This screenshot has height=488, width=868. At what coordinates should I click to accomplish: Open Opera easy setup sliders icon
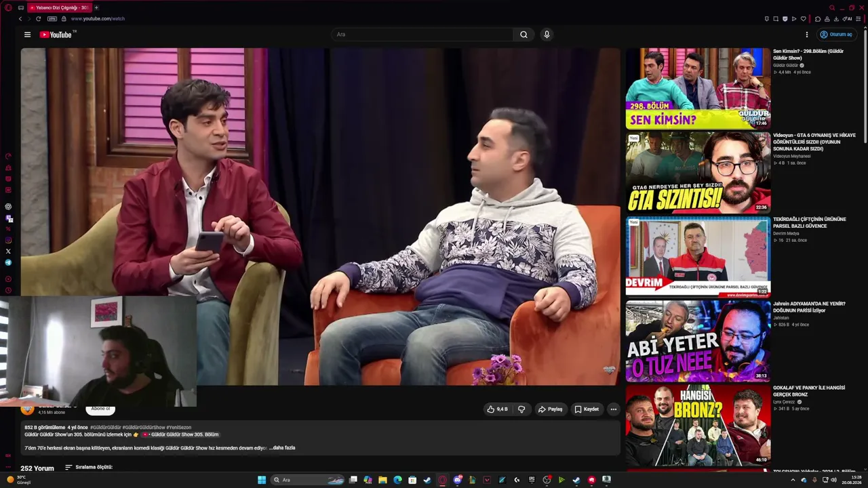pyautogui.click(x=858, y=19)
